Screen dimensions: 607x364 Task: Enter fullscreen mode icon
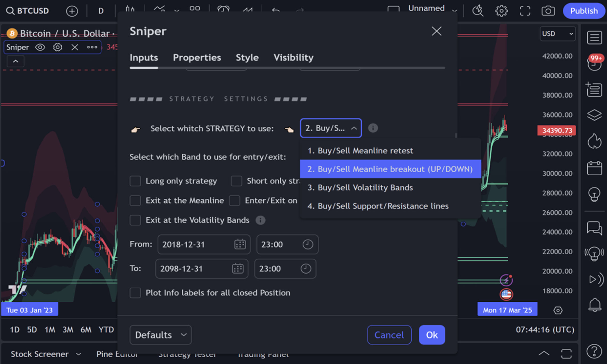(x=525, y=11)
